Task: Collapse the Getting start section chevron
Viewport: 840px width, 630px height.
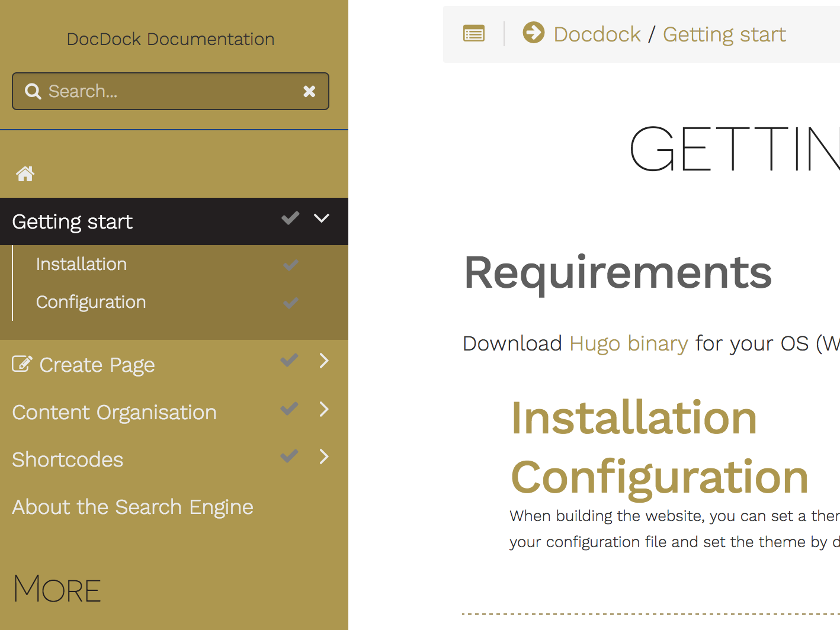Action: tap(322, 218)
